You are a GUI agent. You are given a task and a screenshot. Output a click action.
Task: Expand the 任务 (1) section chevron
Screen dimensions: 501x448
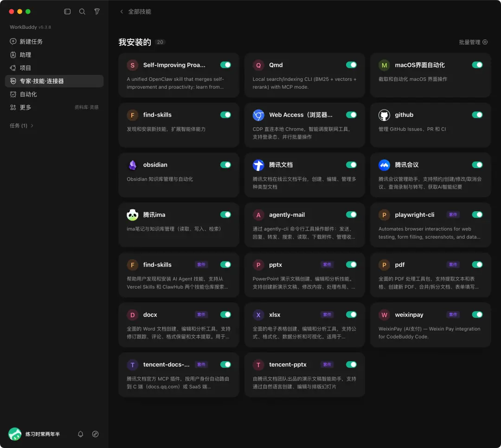point(32,126)
